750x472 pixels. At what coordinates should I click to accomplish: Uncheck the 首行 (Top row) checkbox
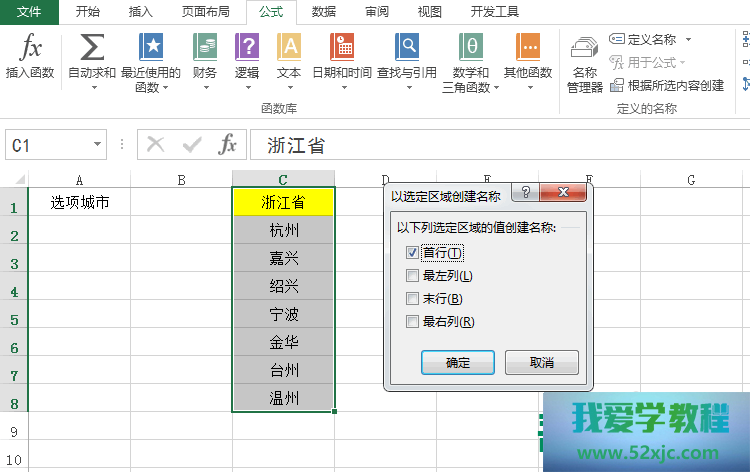(412, 253)
